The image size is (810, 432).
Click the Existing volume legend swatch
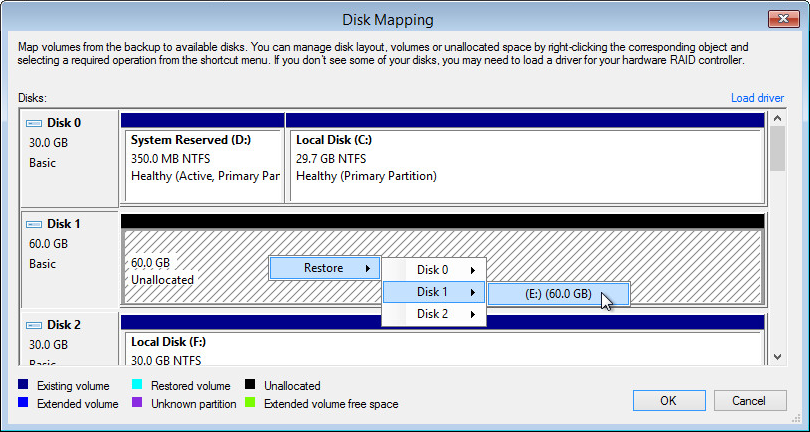pos(24,385)
